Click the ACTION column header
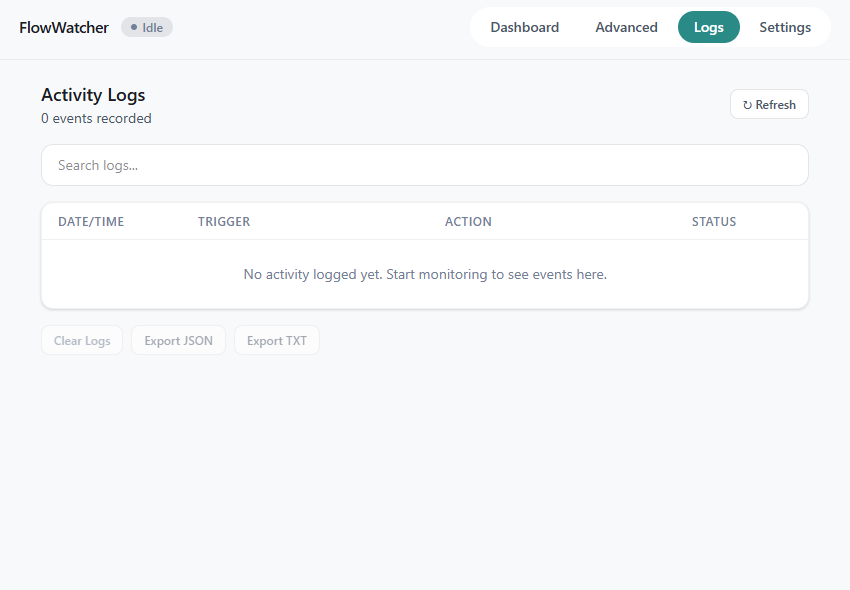 pyautogui.click(x=468, y=222)
